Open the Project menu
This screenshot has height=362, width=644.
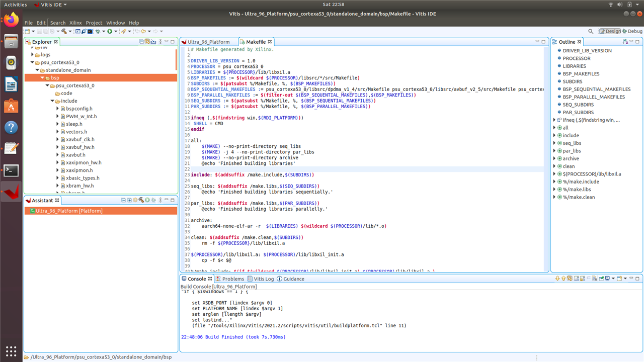point(94,23)
